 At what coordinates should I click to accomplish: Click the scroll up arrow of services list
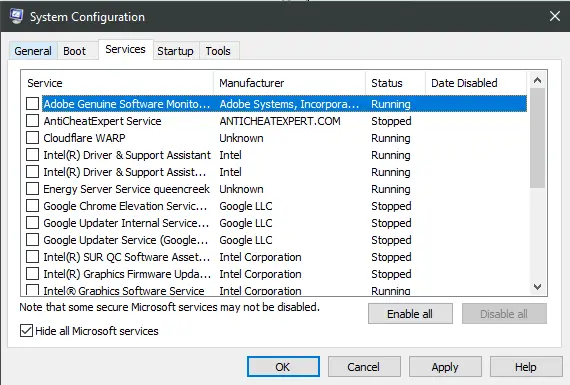(537, 80)
